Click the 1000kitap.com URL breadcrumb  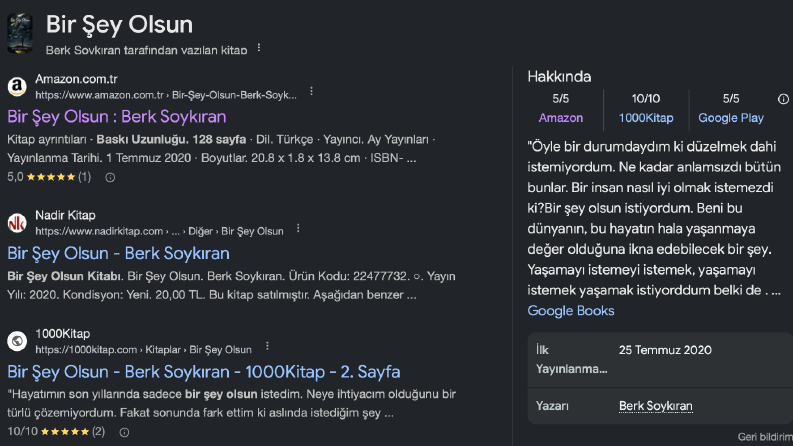point(143,350)
